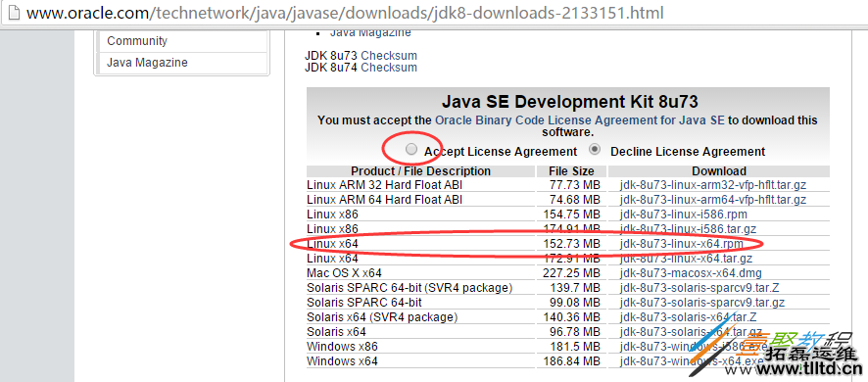Click the Java SE Development Kit 8u73 heading

569,102
